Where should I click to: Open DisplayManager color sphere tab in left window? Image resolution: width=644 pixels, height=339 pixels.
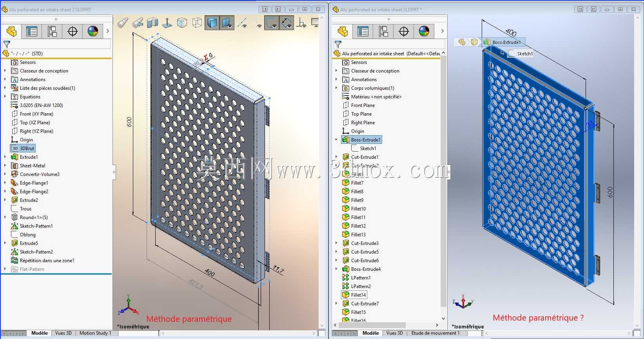[93, 31]
